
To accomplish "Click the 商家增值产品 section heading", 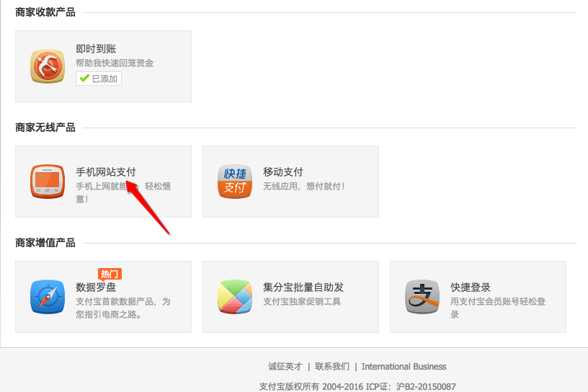I will tap(45, 243).
